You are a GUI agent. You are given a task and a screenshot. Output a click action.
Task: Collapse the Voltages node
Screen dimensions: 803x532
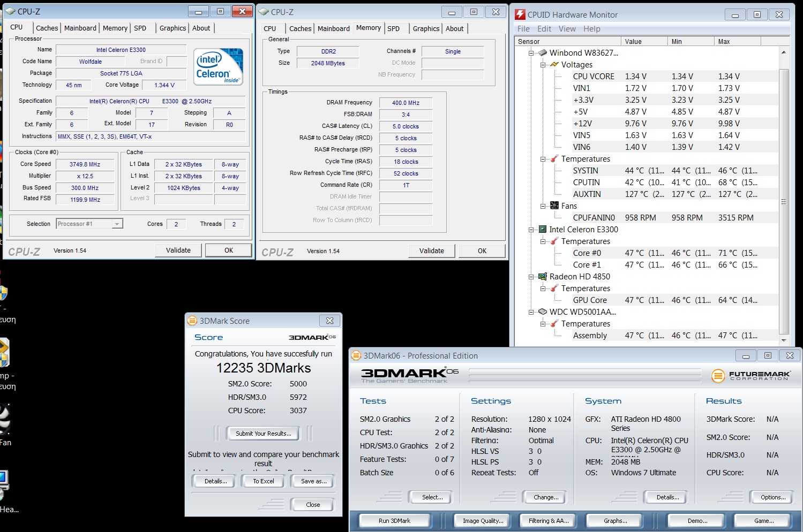543,64
